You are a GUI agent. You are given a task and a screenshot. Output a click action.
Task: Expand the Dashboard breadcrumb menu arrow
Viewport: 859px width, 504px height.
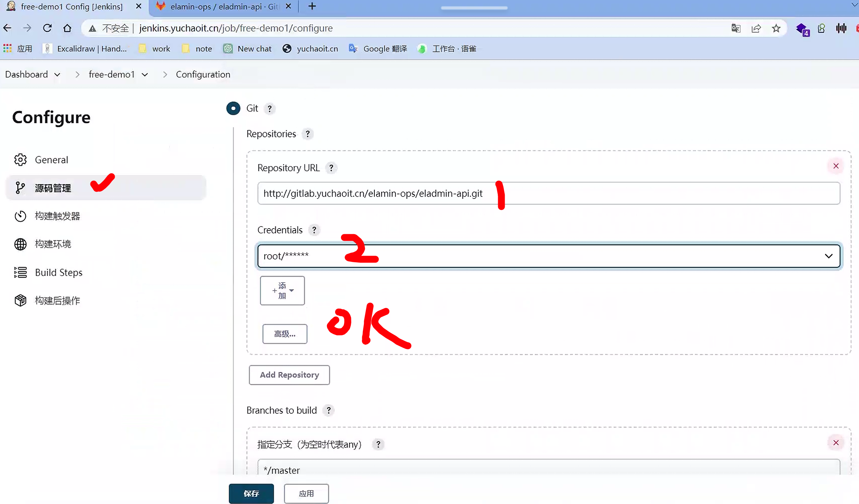pos(57,75)
